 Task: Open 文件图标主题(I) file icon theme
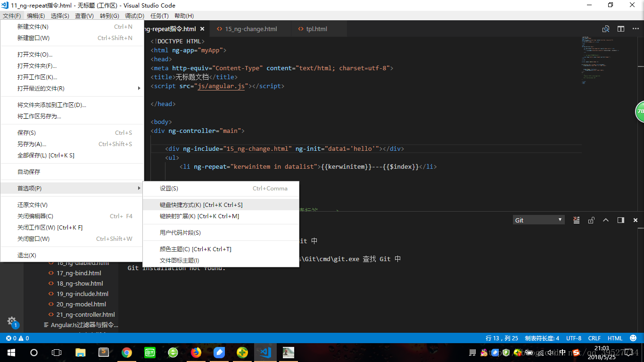coord(221,261)
